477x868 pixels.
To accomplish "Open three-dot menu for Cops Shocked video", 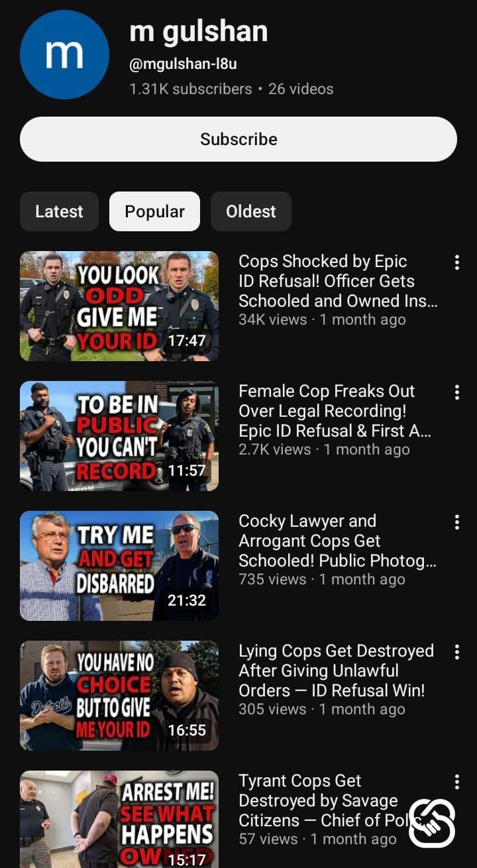I will (x=457, y=262).
